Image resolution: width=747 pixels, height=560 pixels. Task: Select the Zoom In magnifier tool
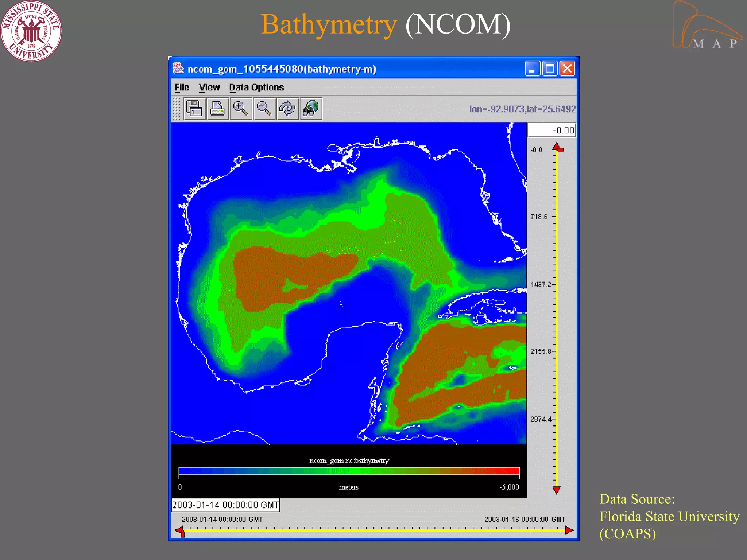(x=241, y=109)
